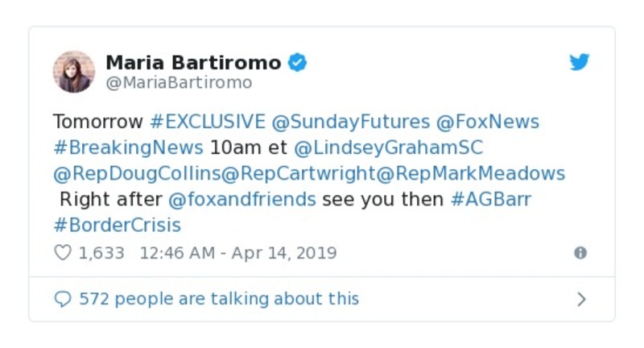Click the #BreakingNews hashtag
Viewport: 644px width, 348px height.
[x=128, y=147]
